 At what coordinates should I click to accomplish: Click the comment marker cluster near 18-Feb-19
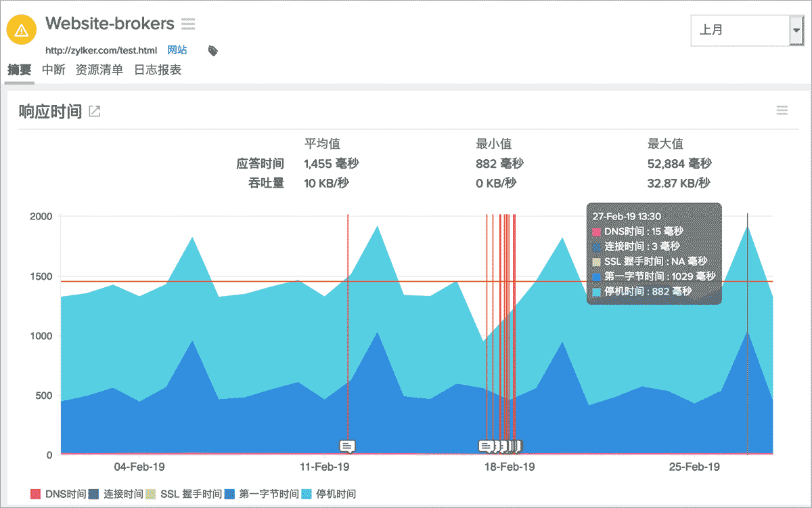click(x=499, y=446)
